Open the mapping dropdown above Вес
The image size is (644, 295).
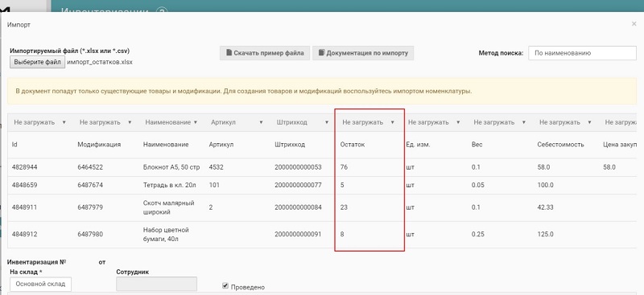pyautogui.click(x=500, y=122)
